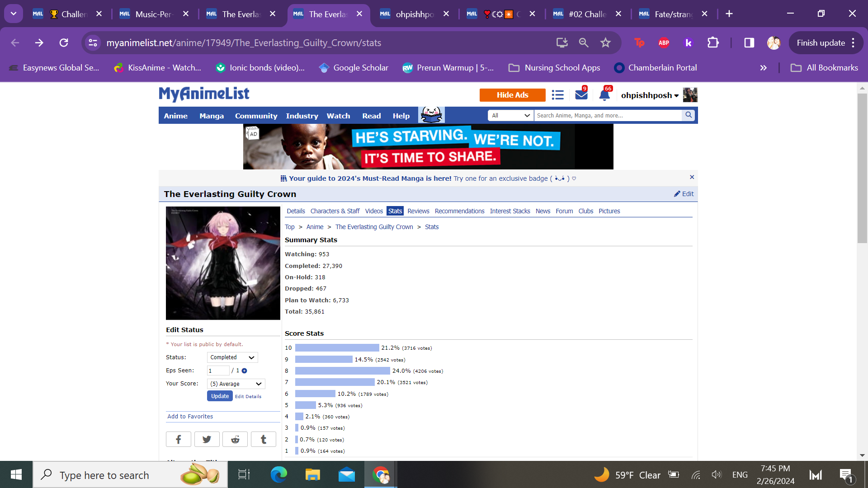
Task: Open the messages envelope icon
Action: 581,95
